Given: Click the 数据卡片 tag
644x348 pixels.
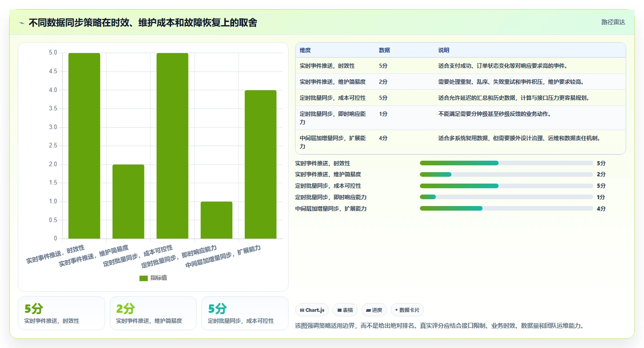Looking at the screenshot, I should click(x=407, y=310).
